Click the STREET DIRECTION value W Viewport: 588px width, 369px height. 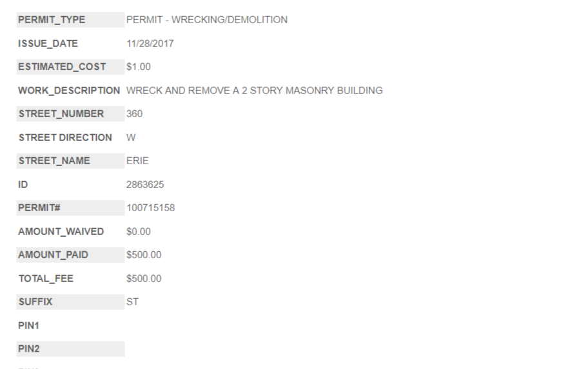[x=132, y=137]
